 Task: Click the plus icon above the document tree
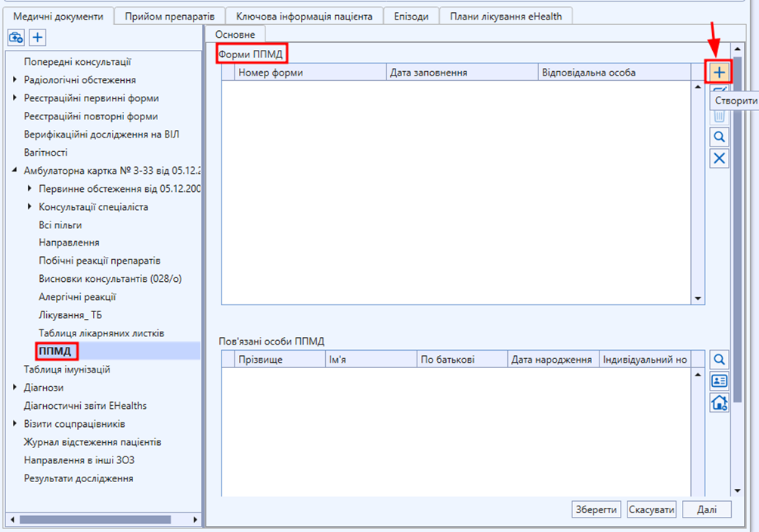[38, 37]
